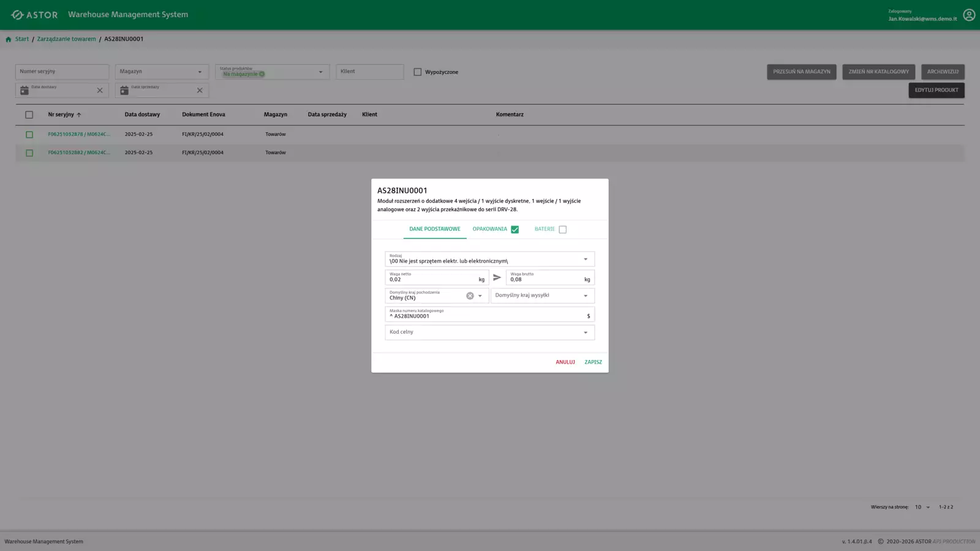Click the arrow between net and gross weight
This screenshot has height=551, width=980.
click(497, 277)
